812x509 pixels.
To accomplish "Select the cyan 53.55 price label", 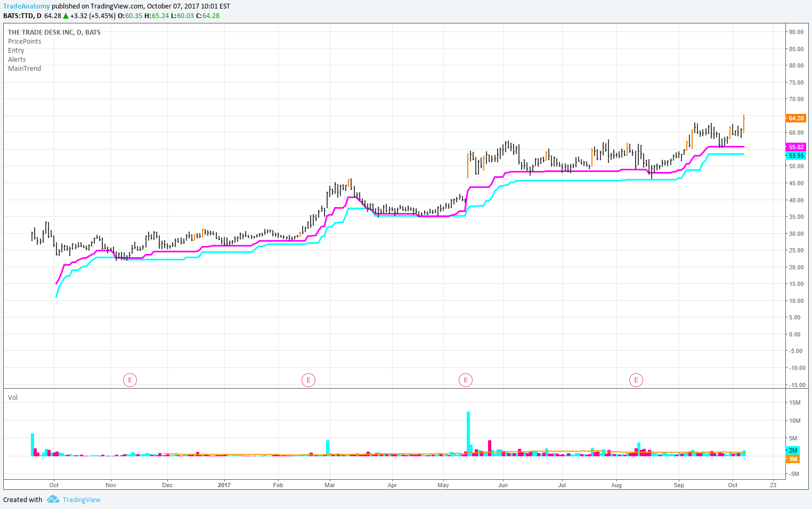I will point(796,155).
